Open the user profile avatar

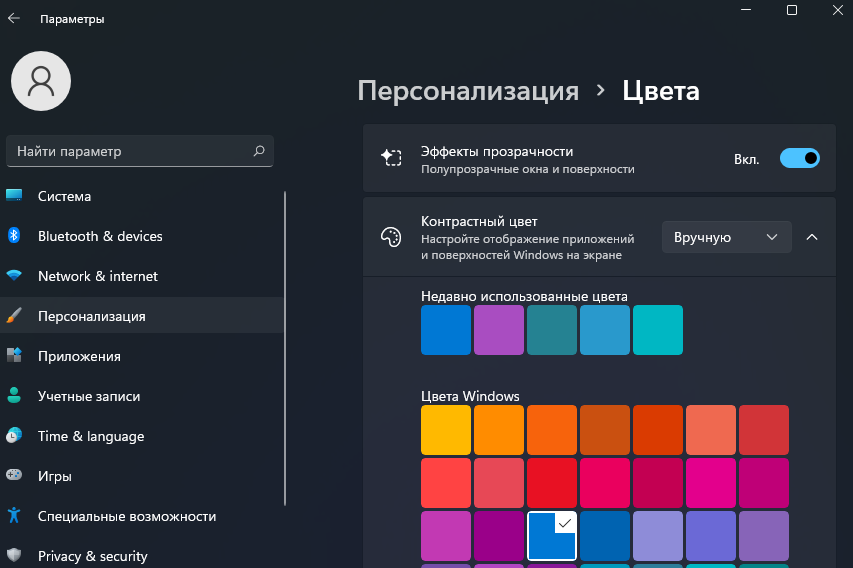(41, 81)
